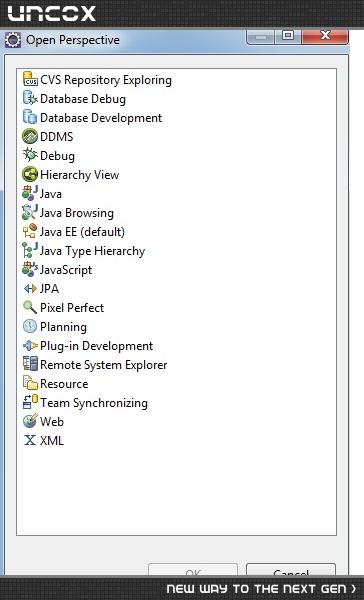The height and width of the screenshot is (600, 364).
Task: Click the Cancel button
Action: 291,569
